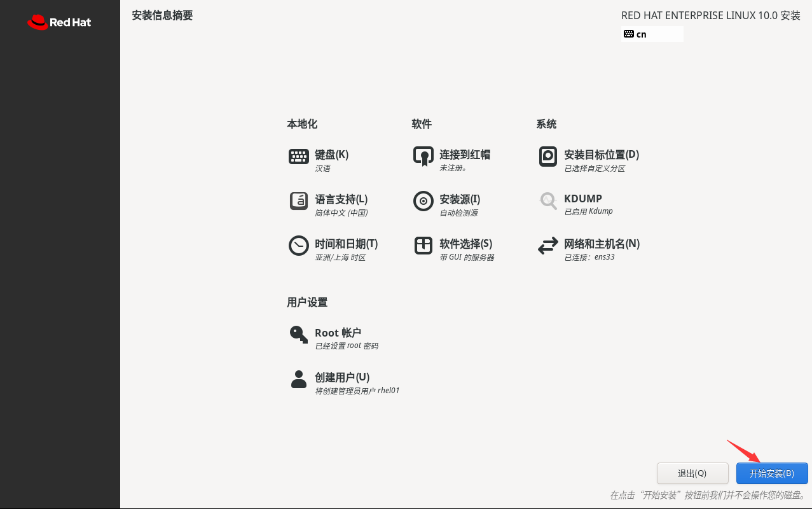Click the Language Support (语言支持) icon
The image size is (812, 509).
coord(299,201)
